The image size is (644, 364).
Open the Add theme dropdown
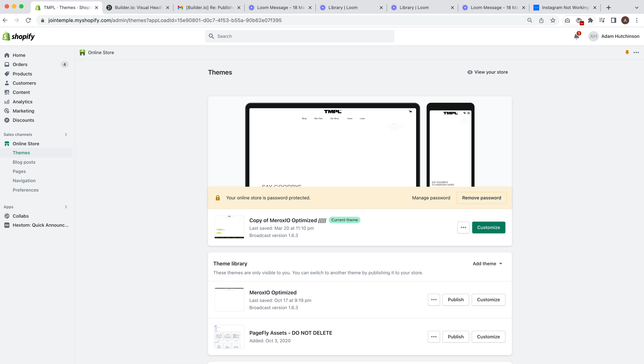tap(488, 264)
